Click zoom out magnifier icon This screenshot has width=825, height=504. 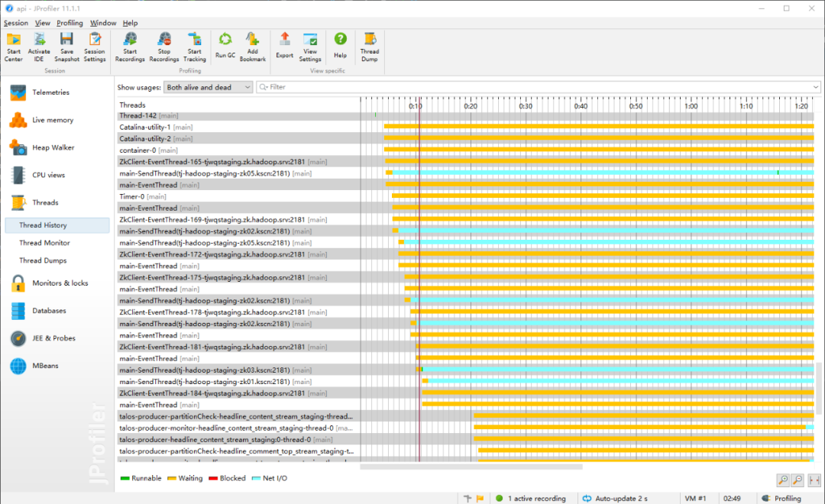click(798, 480)
